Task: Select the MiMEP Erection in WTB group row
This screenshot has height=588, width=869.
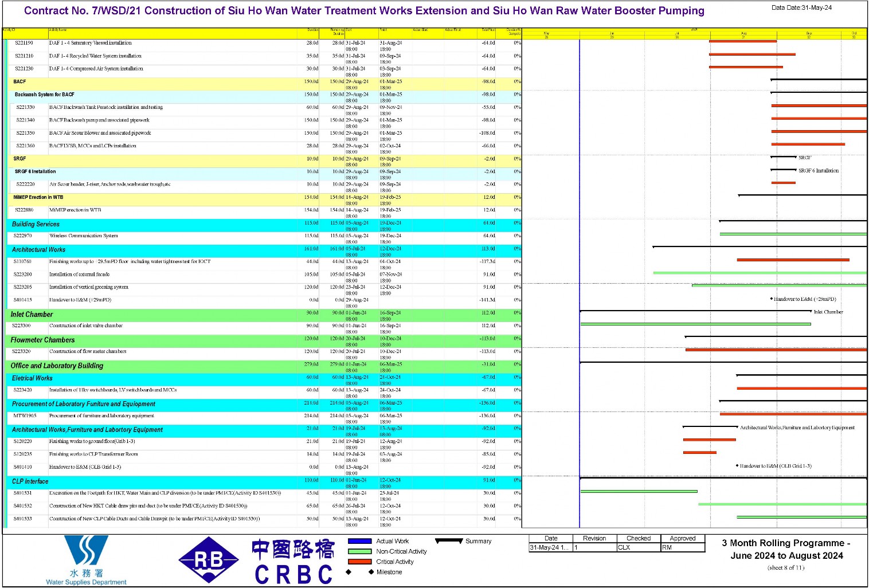Action: 264,199
